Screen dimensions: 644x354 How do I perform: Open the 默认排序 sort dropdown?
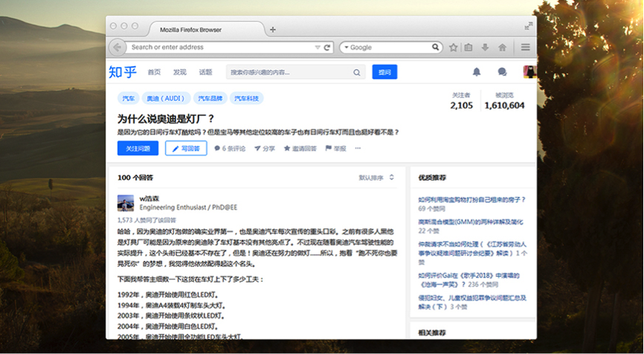coord(377,178)
